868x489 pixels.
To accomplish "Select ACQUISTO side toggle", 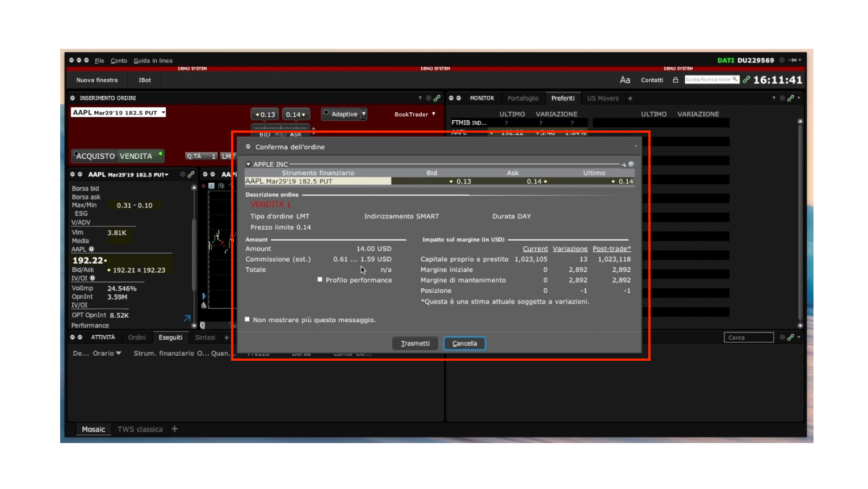I will coord(95,156).
